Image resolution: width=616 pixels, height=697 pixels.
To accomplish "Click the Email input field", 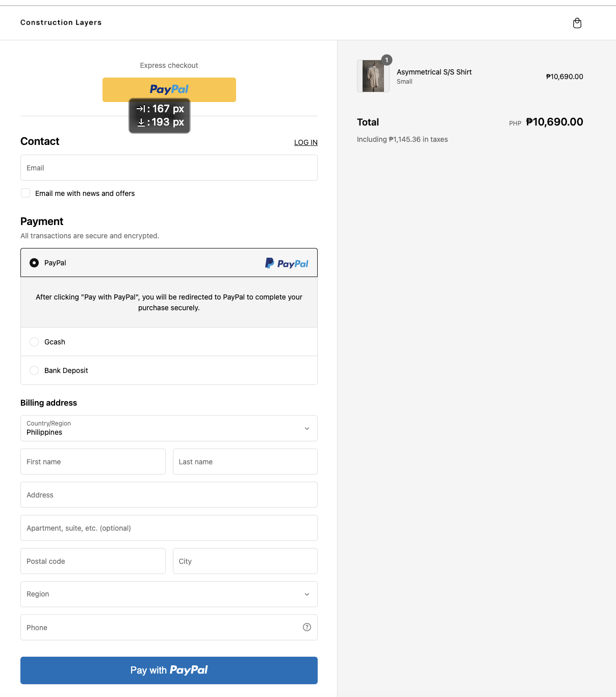I will tap(169, 168).
